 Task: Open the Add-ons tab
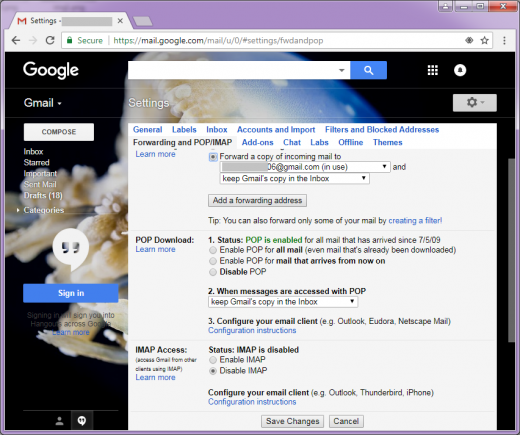(x=257, y=142)
